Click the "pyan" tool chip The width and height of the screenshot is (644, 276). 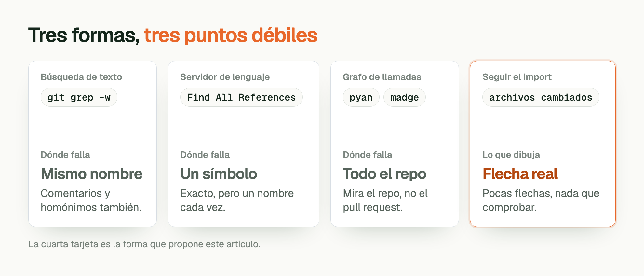click(361, 97)
